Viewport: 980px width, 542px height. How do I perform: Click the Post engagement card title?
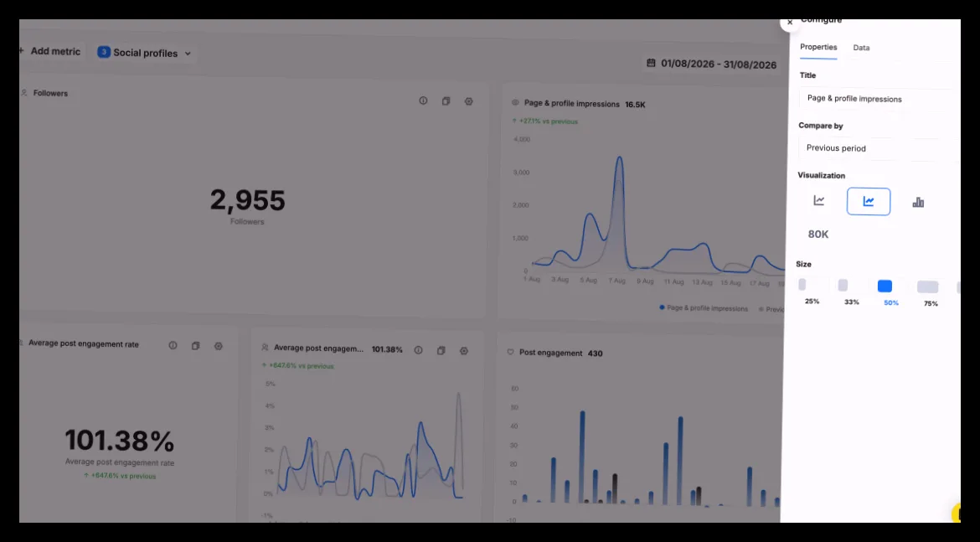pos(550,353)
